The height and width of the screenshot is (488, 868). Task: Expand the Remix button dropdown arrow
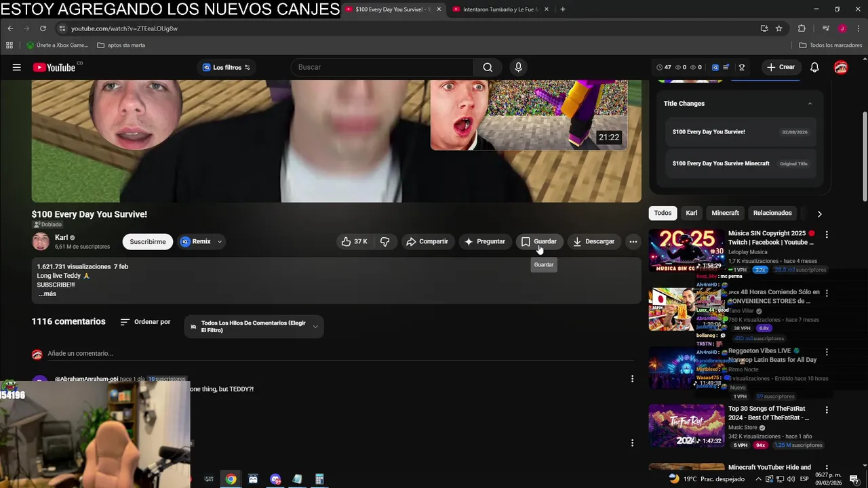[x=220, y=241]
